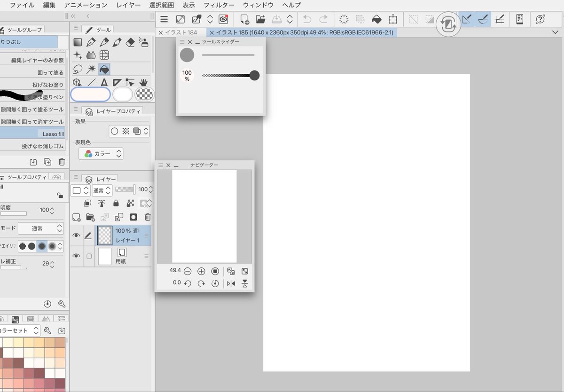Open the モード 通常 dropdown in tool property
The height and width of the screenshot is (392, 564).
(x=41, y=228)
